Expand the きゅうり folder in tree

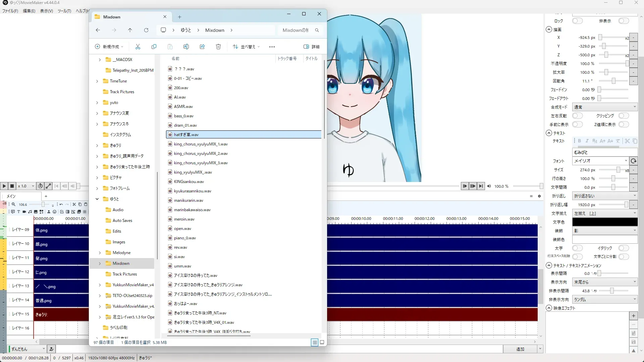tap(97, 145)
